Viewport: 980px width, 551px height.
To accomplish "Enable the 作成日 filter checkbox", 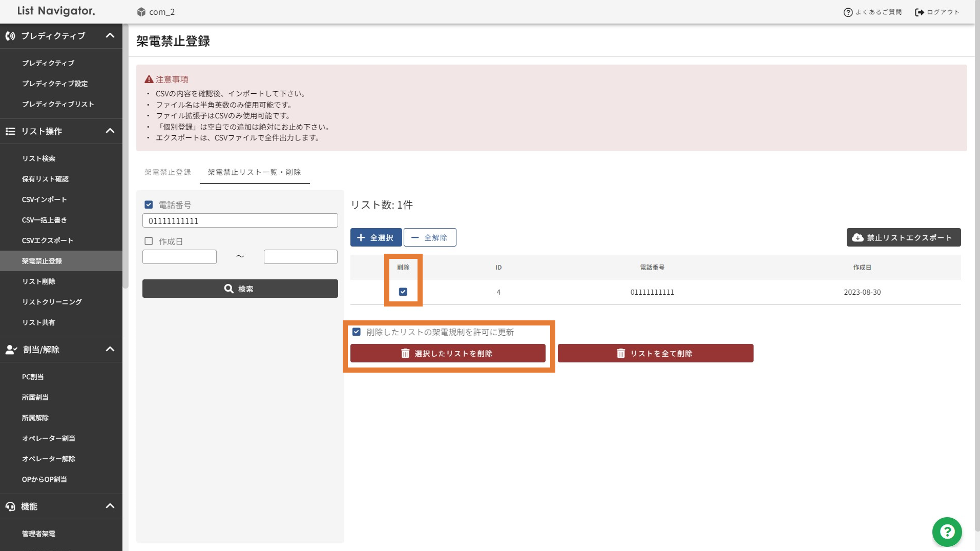I will (x=149, y=241).
